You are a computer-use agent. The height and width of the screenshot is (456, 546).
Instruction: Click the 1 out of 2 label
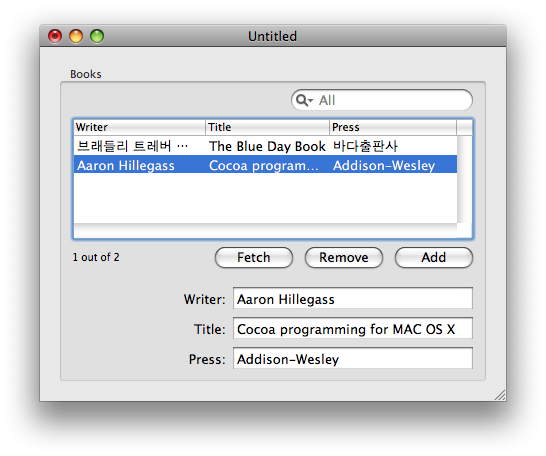coord(96,257)
